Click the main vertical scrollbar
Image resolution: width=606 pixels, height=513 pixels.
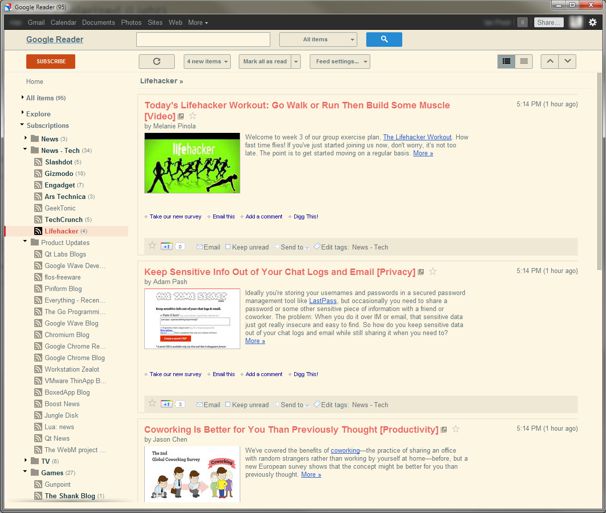[x=601, y=170]
